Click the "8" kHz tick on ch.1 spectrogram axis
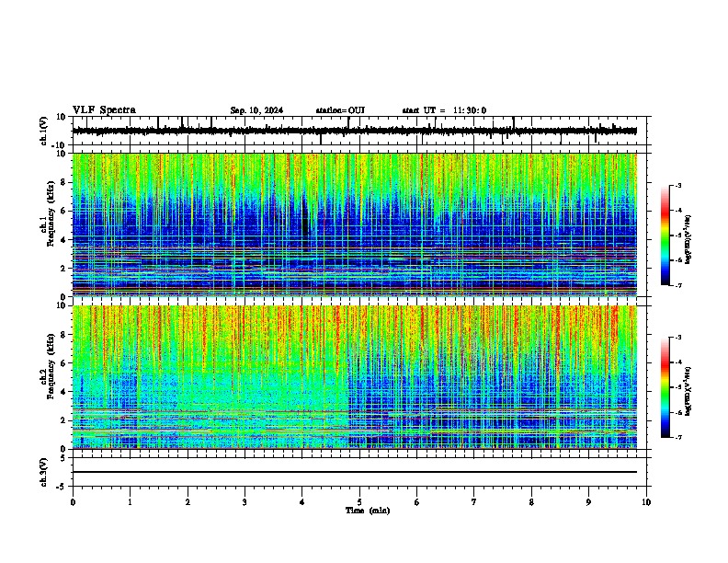The image size is (728, 563). [x=63, y=182]
